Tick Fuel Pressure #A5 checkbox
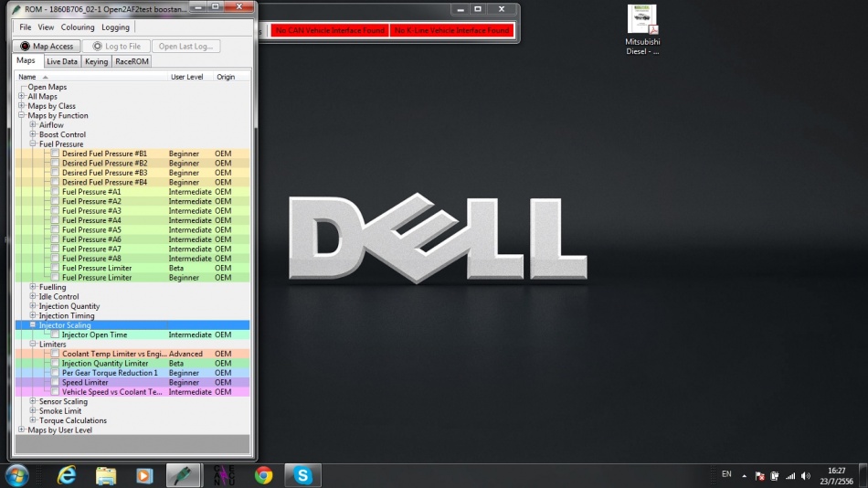868x488 pixels. click(55, 230)
